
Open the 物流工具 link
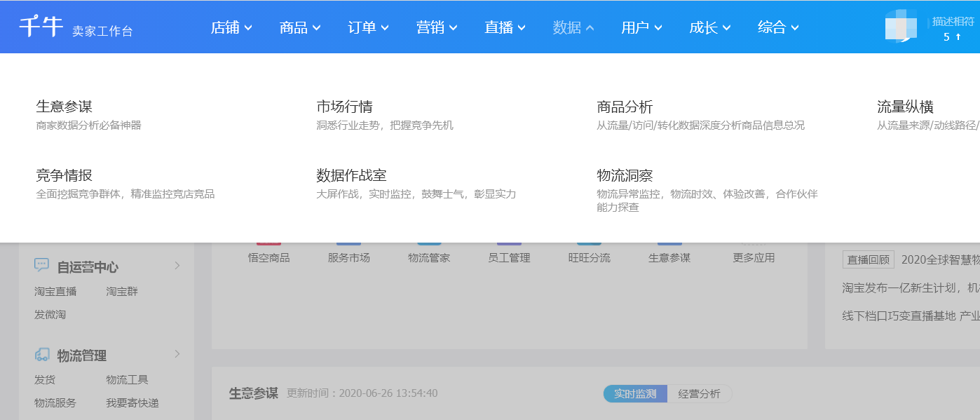tap(128, 379)
